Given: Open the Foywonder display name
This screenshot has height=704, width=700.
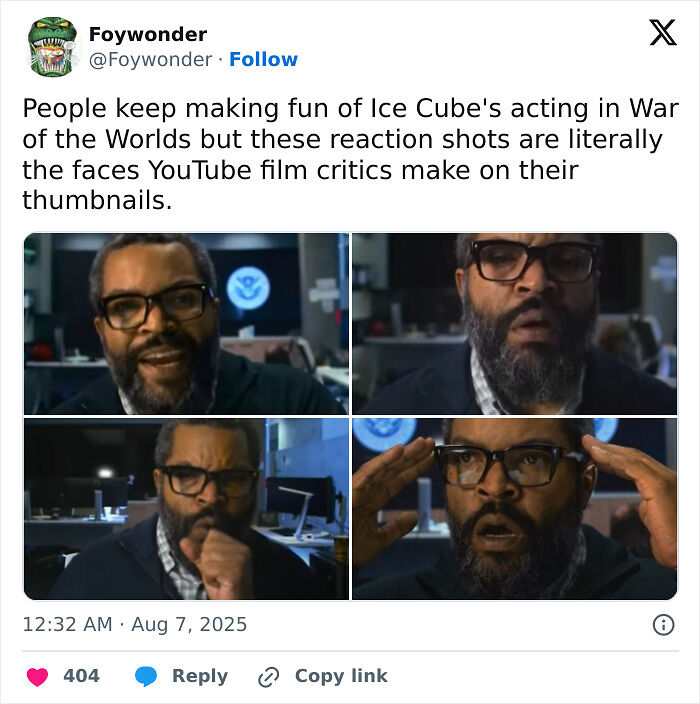Looking at the screenshot, I should [148, 35].
